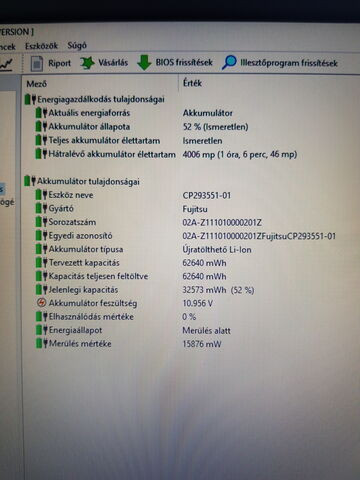This screenshot has width=360, height=480.
Task: Select the Akkumulátor feszültség row
Action: (124, 303)
